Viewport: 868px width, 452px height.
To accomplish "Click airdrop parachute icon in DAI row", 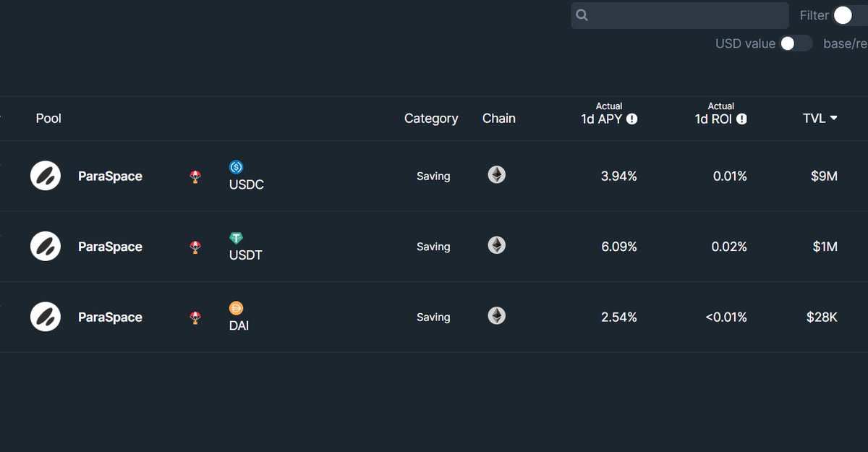I will pyautogui.click(x=195, y=317).
